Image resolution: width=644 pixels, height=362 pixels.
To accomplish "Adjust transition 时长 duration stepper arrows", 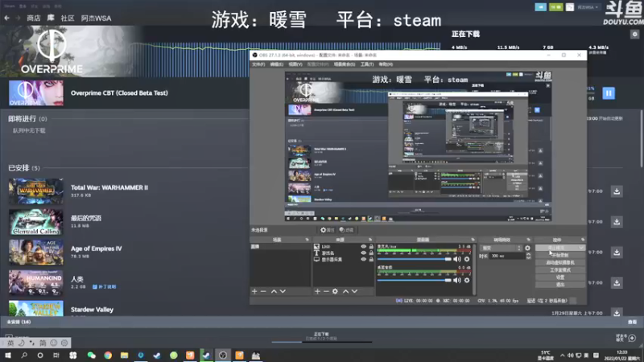I will pos(528,256).
